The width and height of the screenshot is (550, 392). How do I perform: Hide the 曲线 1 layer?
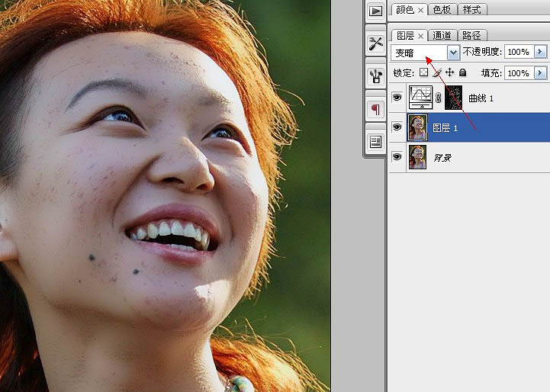(x=397, y=97)
